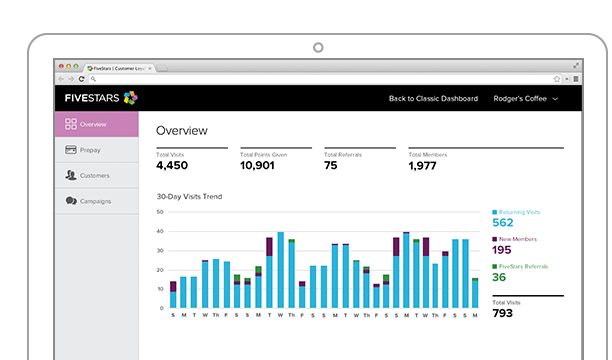Click the Total Members value 1,977

pos(422,166)
